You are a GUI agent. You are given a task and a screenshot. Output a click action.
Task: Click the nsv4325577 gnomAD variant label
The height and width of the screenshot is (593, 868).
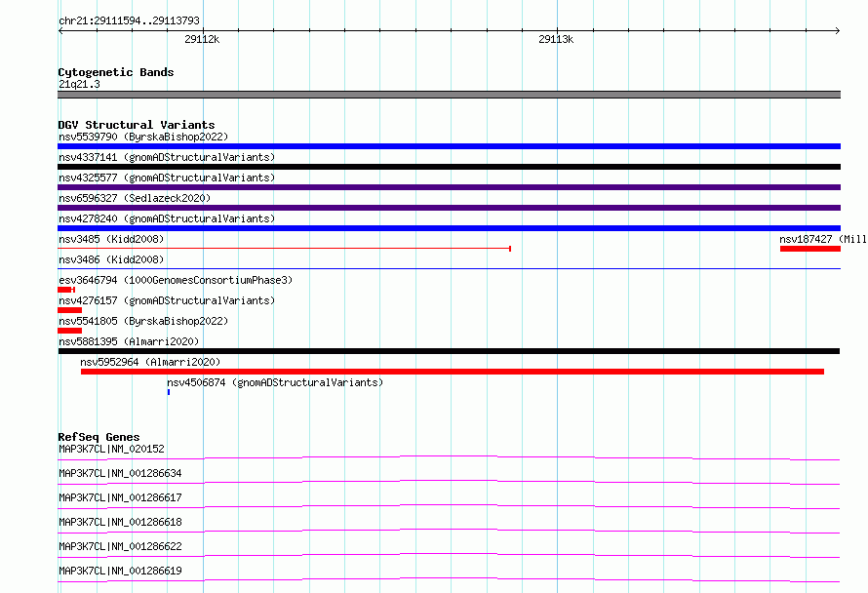tap(167, 178)
